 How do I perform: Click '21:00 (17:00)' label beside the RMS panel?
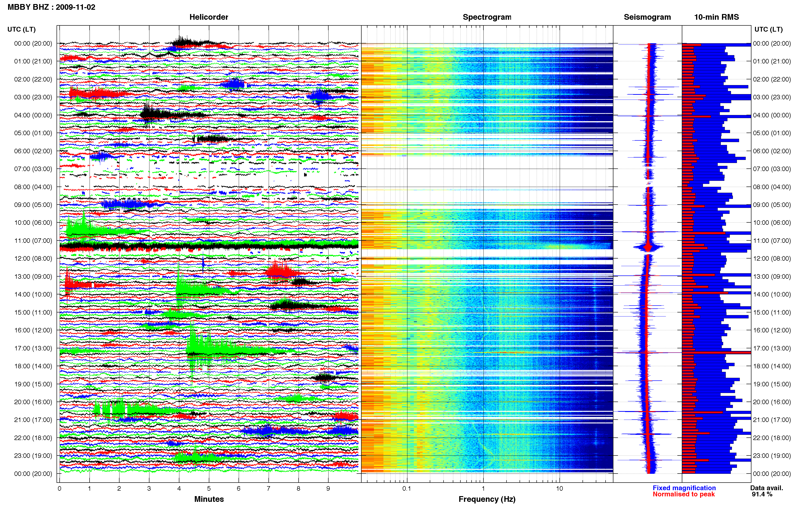point(772,420)
